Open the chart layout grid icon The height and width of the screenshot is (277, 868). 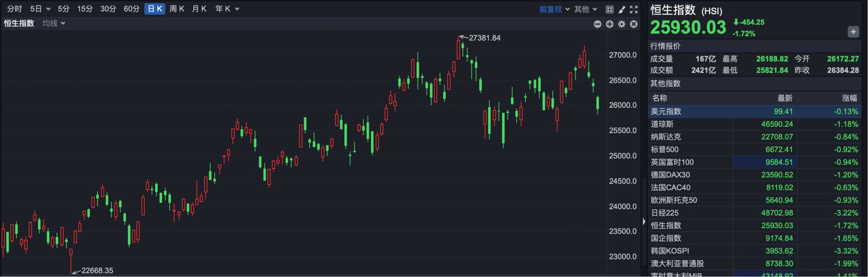[x=609, y=9]
